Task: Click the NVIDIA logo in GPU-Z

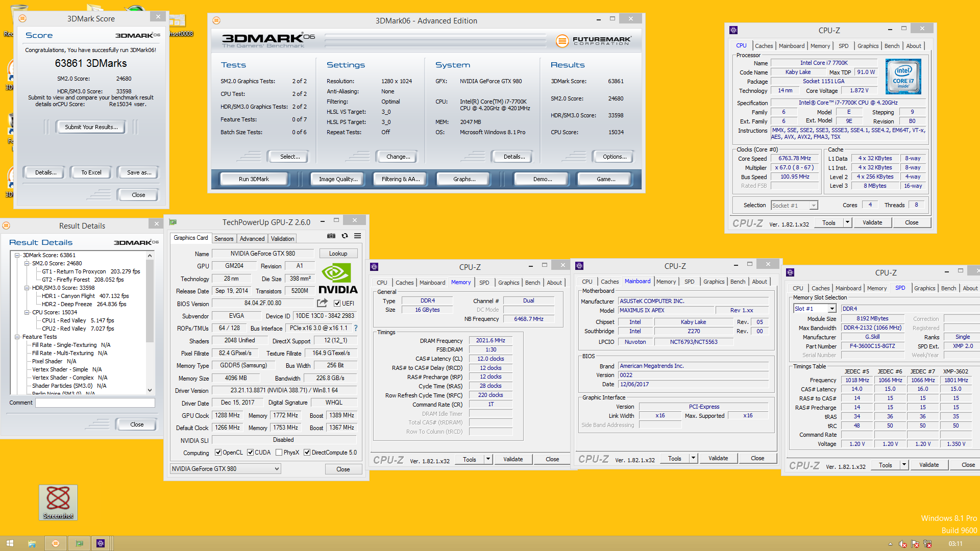Action: [x=338, y=278]
